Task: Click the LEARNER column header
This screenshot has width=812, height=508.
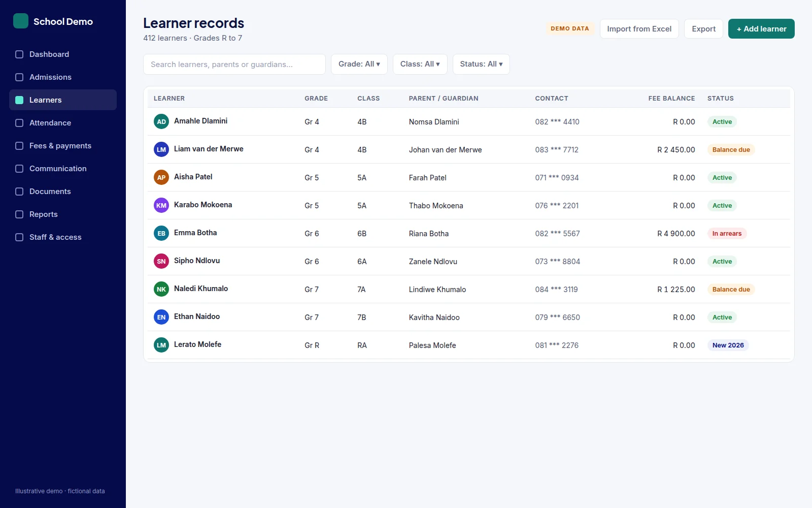Action: (169, 99)
